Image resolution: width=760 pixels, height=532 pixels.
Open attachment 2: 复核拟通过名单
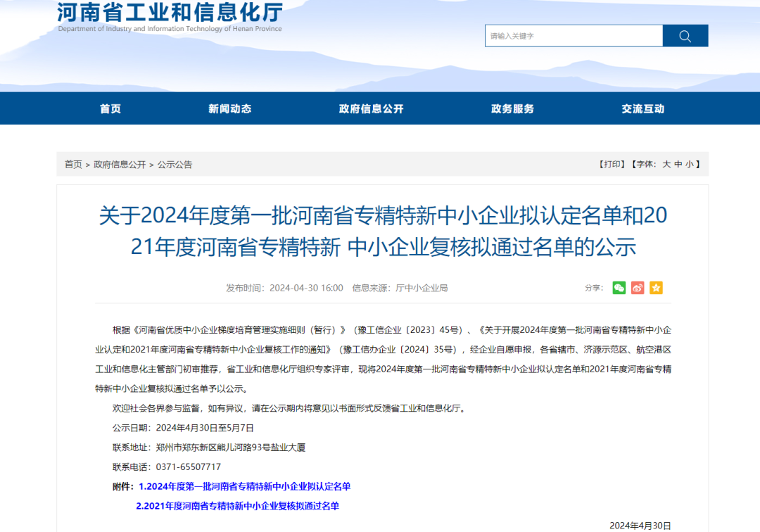[x=237, y=505]
